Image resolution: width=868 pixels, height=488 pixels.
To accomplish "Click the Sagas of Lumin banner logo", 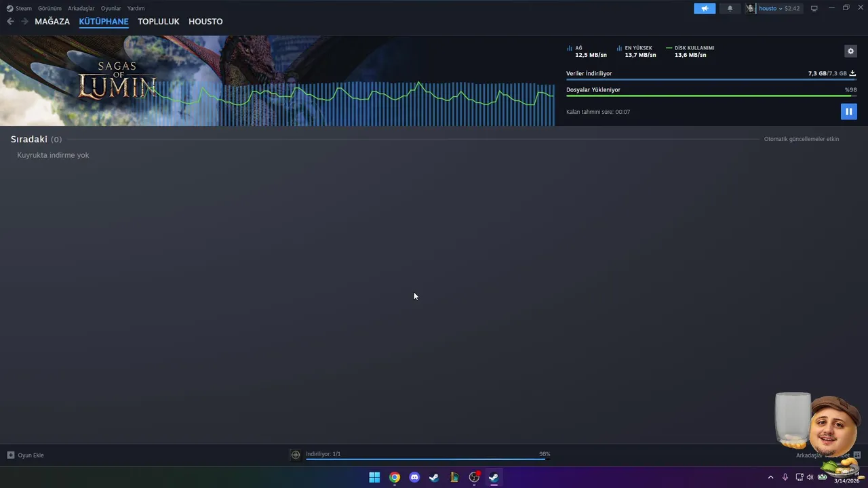I will coord(117,80).
